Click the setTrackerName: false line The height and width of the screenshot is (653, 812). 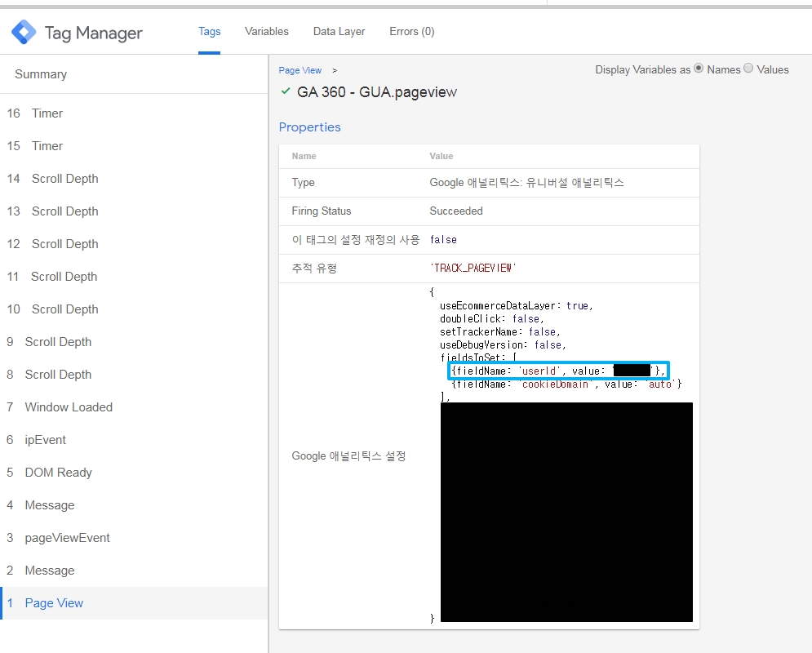[500, 331]
